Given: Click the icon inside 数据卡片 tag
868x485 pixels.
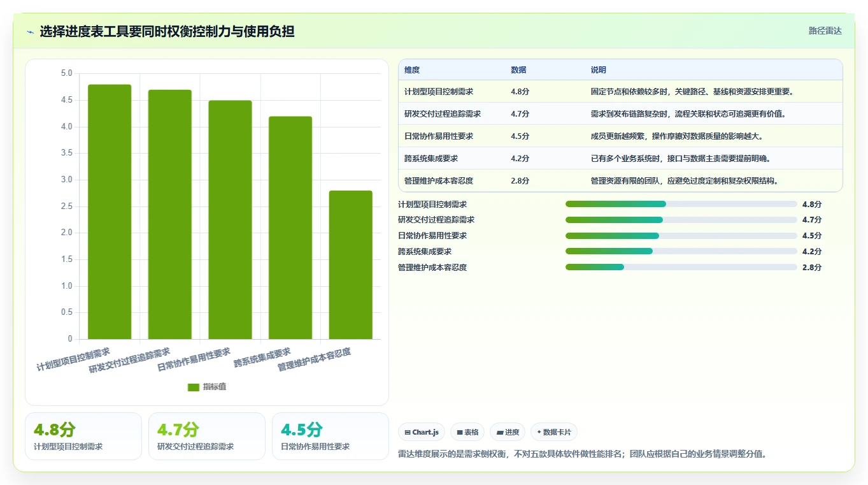Looking at the screenshot, I should coord(539,432).
